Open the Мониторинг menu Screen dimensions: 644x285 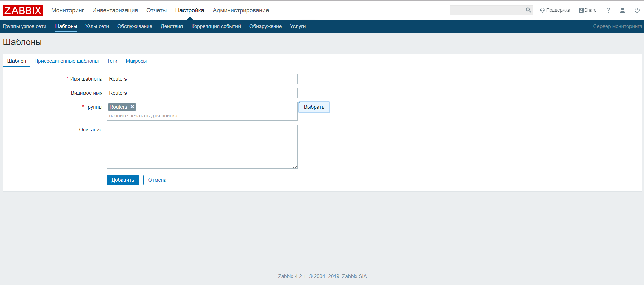point(67,10)
